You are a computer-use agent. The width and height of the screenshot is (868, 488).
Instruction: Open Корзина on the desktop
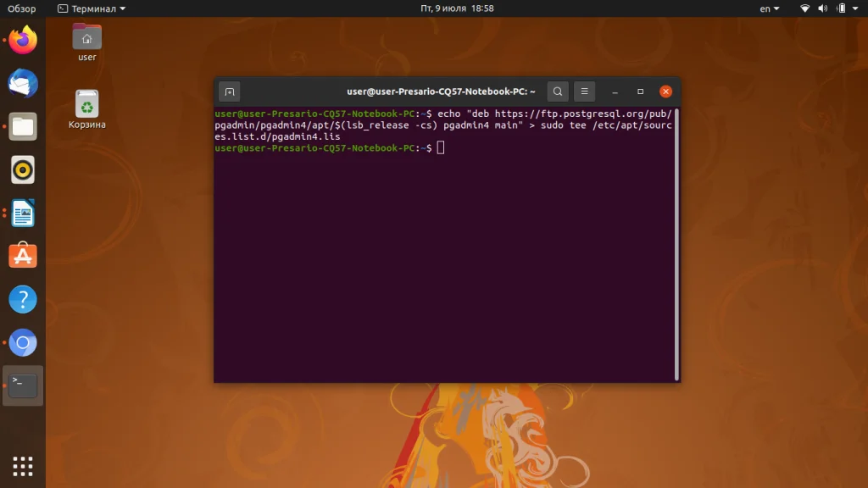tap(86, 103)
